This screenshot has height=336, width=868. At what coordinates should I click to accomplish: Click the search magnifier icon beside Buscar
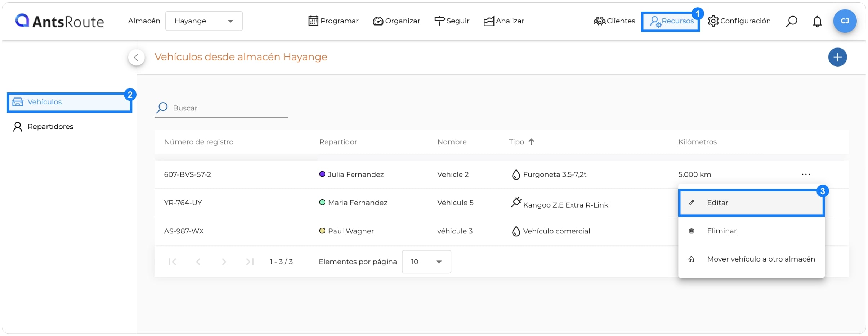coord(162,108)
